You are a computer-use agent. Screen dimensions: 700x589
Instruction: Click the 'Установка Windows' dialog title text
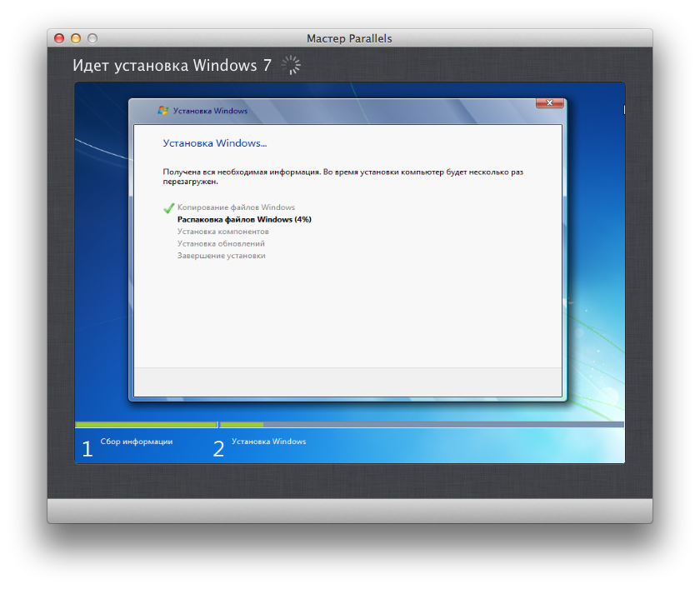tap(210, 111)
